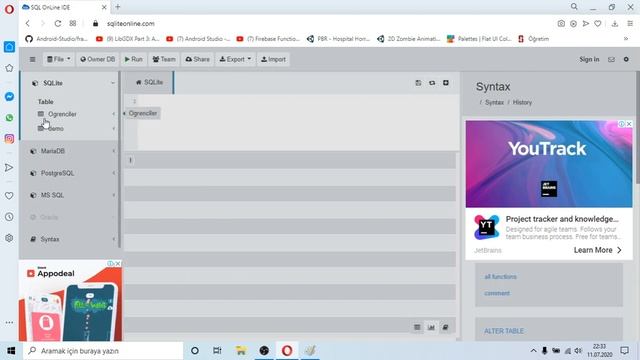The image size is (640, 360).
Task: Select the SQLite editor tab
Action: (149, 82)
